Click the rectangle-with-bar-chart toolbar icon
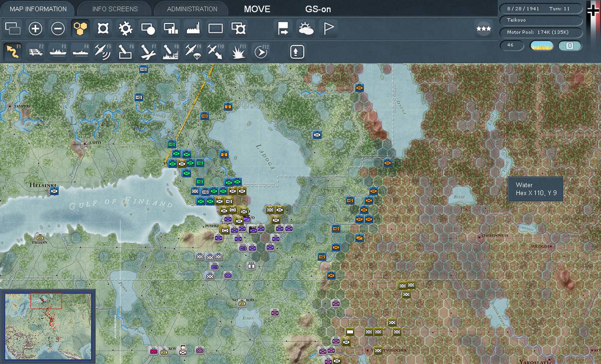 pyautogui.click(x=170, y=29)
